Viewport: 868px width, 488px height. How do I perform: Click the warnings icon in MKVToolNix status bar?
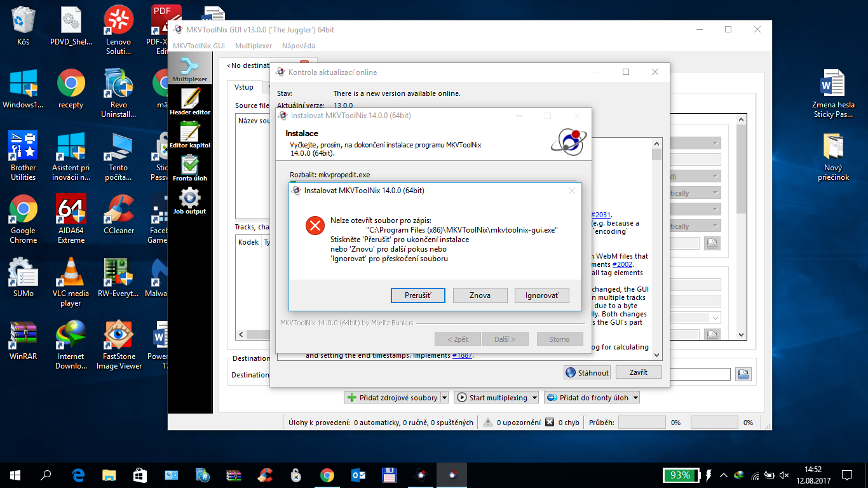click(x=488, y=423)
